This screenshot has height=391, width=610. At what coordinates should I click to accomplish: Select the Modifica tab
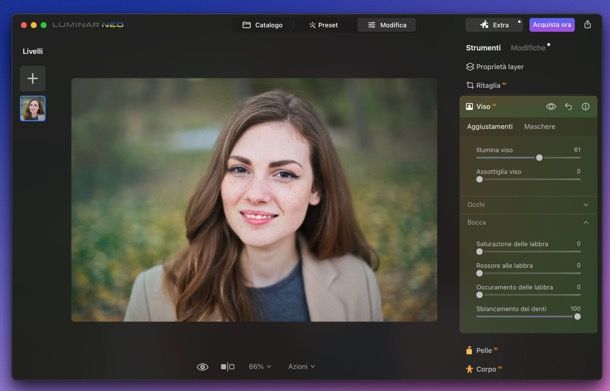click(x=387, y=25)
